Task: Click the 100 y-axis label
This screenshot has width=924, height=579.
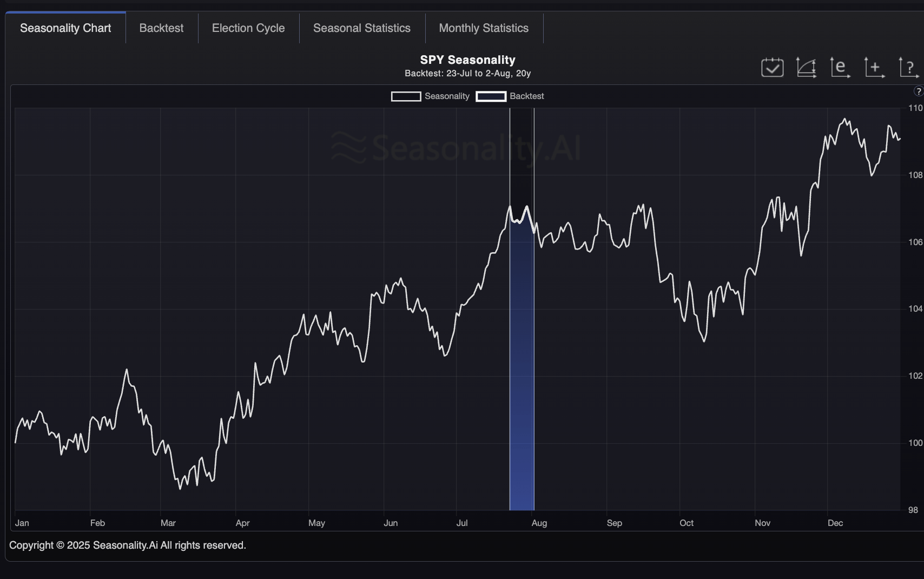Action: pos(916,443)
